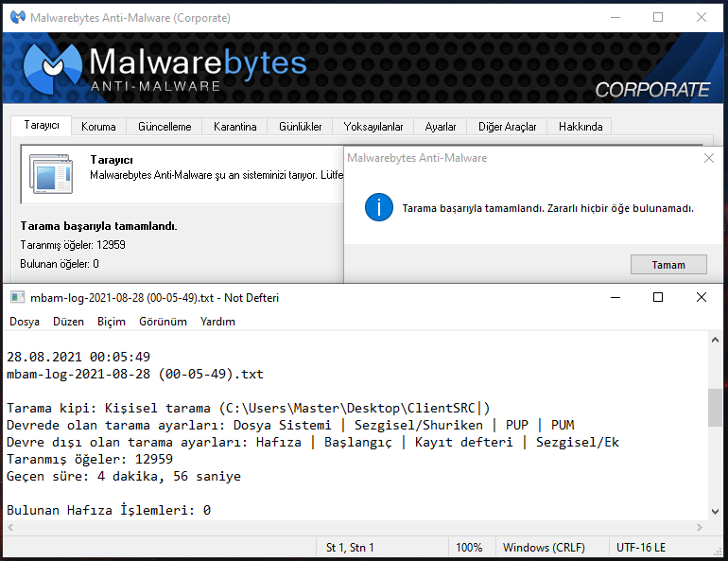Open the Koruma tab

click(x=98, y=127)
